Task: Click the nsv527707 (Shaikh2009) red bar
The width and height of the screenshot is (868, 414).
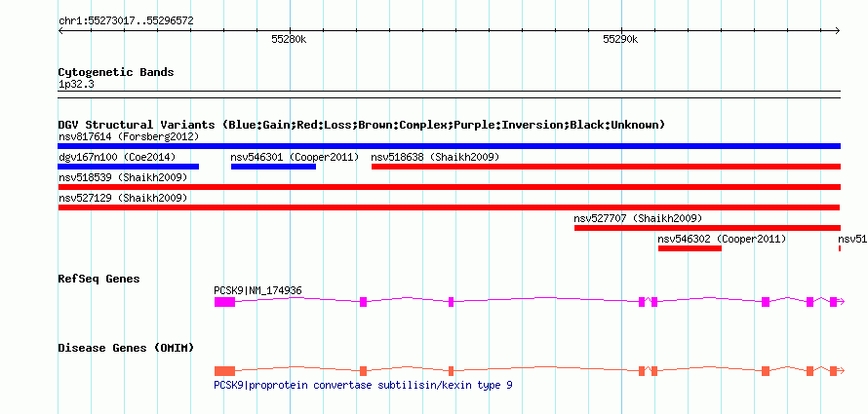Action: pos(707,228)
